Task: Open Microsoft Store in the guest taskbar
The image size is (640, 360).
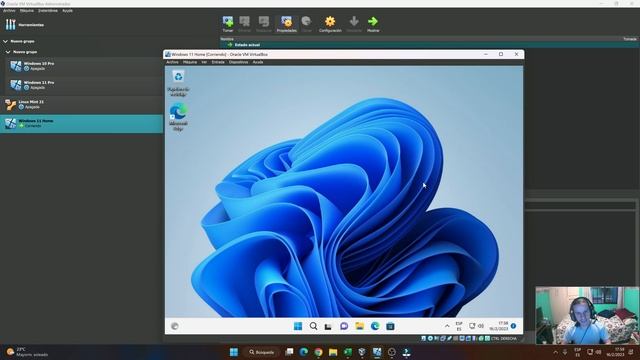Action: point(390,326)
